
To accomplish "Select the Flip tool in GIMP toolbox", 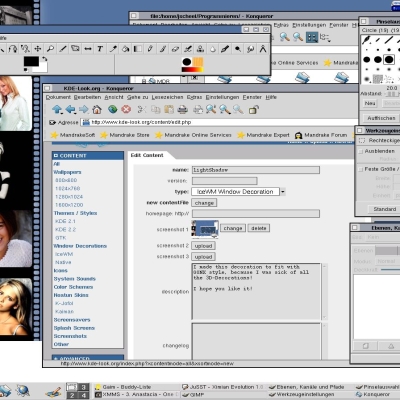I will 88,49.
